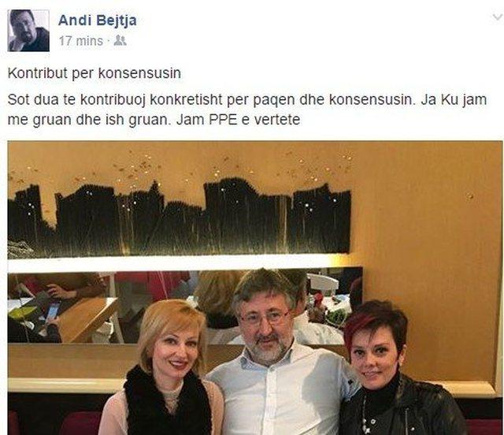Open Andi Bejtja's profile picture thumbnail
The image size is (504, 435).
pos(28,31)
